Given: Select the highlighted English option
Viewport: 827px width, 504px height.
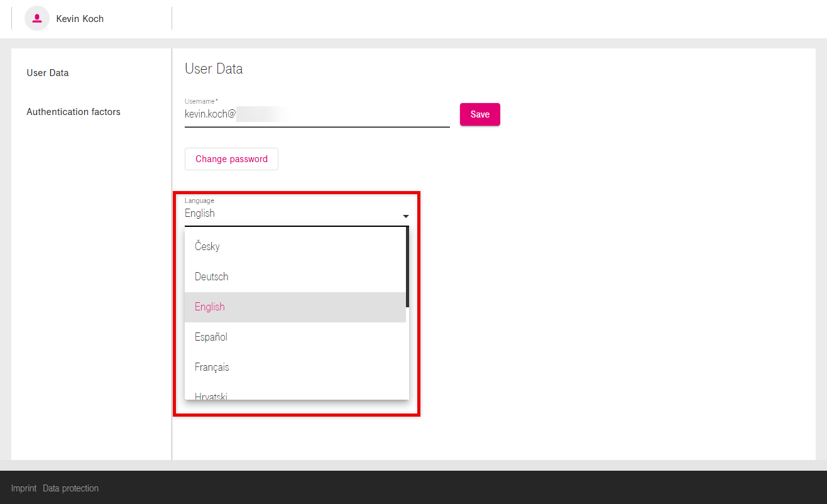Looking at the screenshot, I should (210, 307).
